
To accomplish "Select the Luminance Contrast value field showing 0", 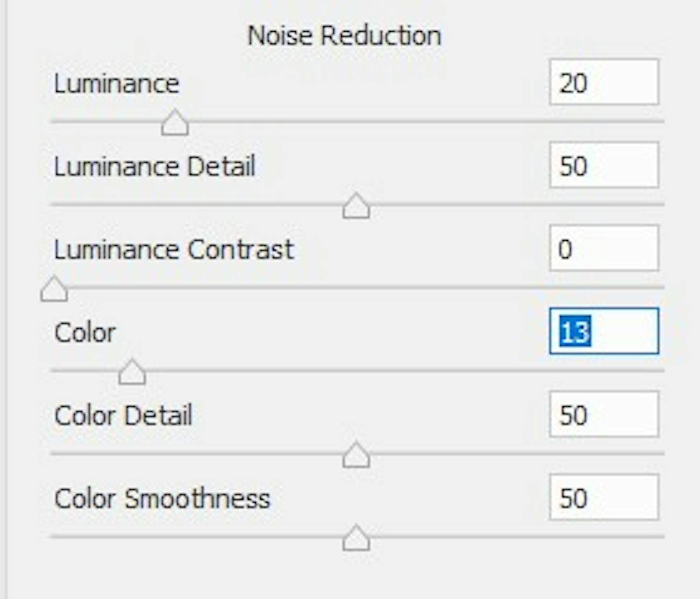I will tap(604, 248).
